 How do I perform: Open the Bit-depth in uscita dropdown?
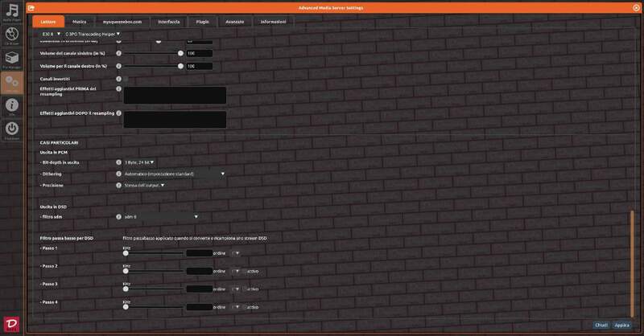pos(139,162)
